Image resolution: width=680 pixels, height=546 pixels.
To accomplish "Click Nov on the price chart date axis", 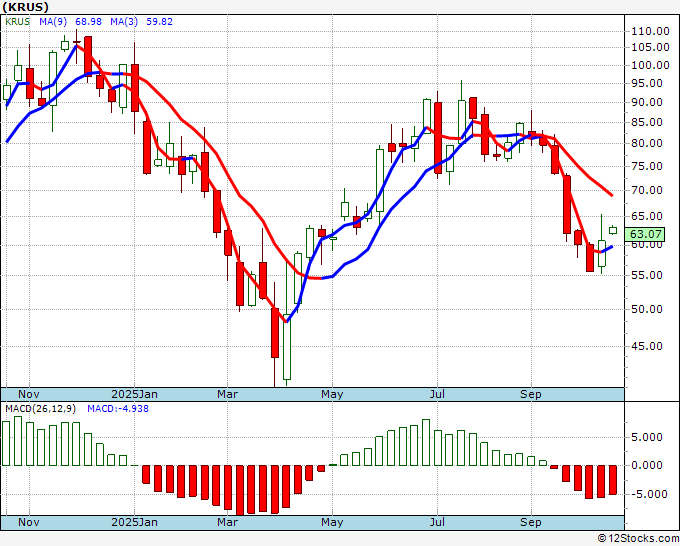I will coord(29,394).
